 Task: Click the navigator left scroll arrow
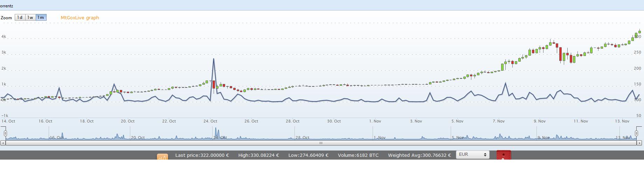3,143
